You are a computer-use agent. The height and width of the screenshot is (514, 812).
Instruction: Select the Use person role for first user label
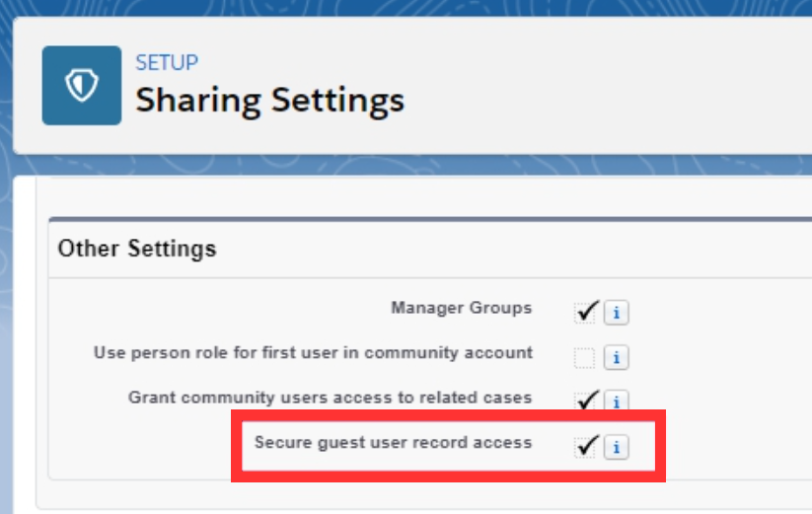[x=313, y=352]
